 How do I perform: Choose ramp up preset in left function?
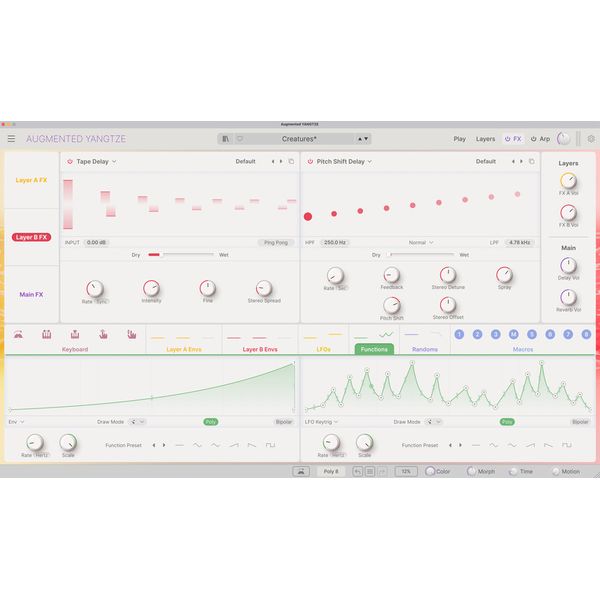tap(234, 445)
